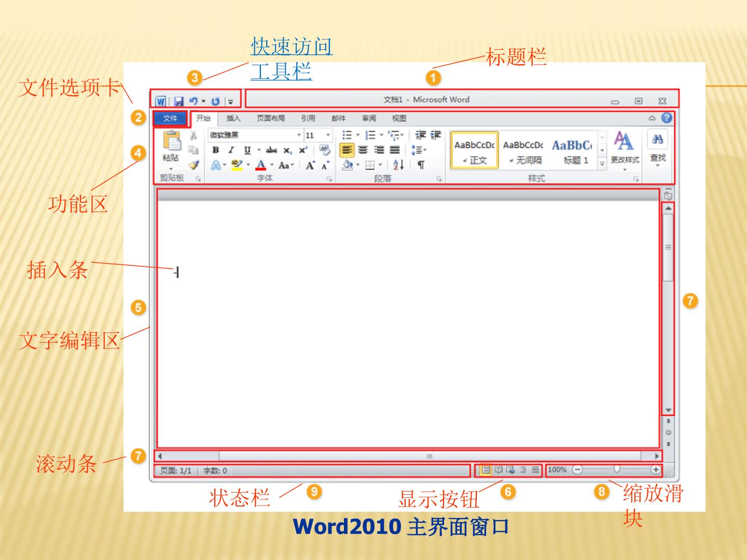This screenshot has height=560, width=747.
Task: Select Center alignment
Action: [x=363, y=150]
